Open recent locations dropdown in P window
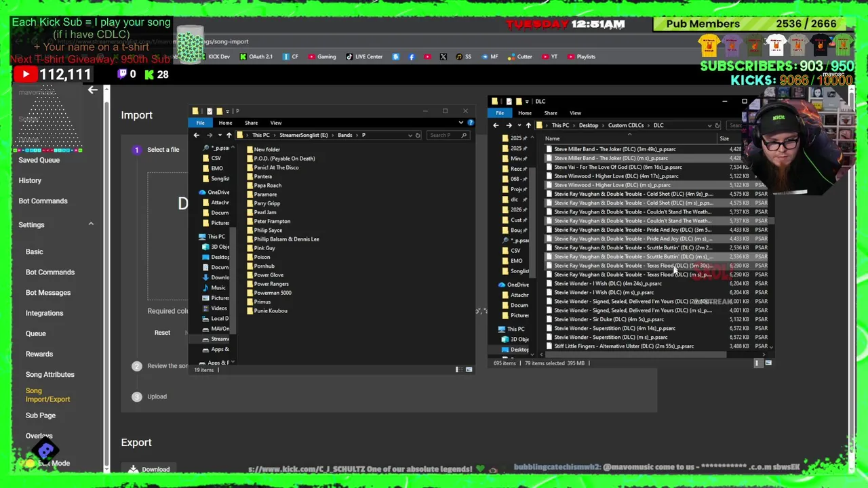 point(220,135)
